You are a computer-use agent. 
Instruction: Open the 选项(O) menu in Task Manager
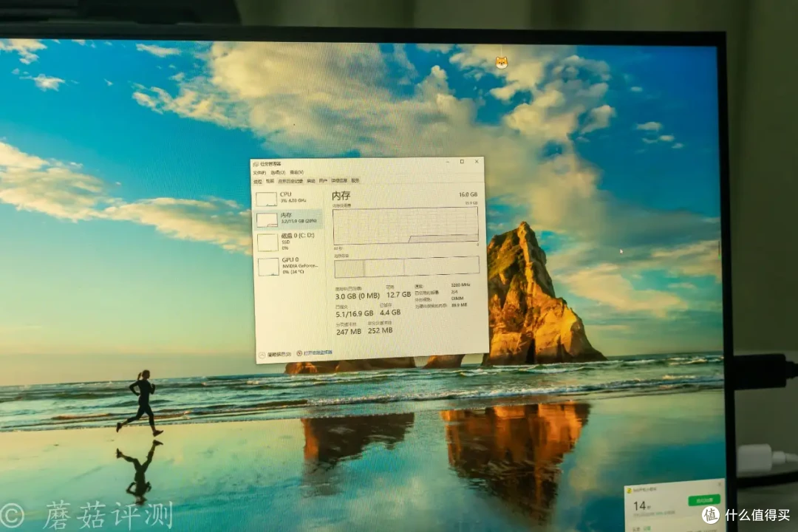(278, 173)
